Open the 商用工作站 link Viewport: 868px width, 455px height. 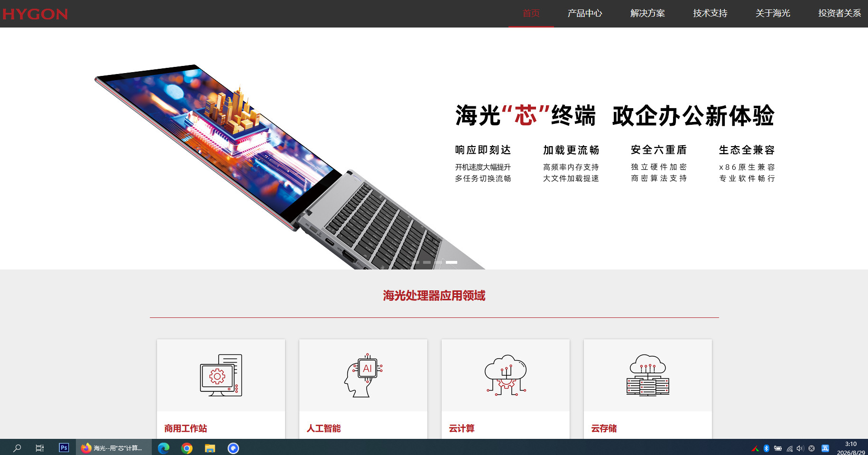click(185, 428)
